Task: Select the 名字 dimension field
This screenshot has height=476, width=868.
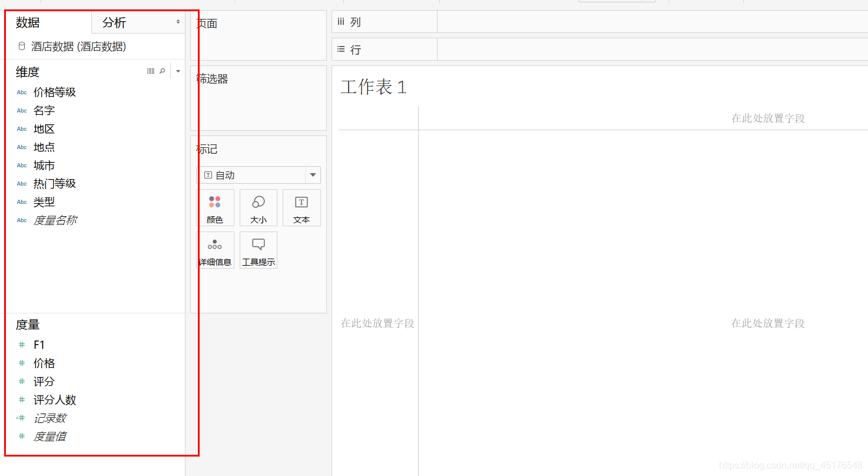Action: pos(44,110)
